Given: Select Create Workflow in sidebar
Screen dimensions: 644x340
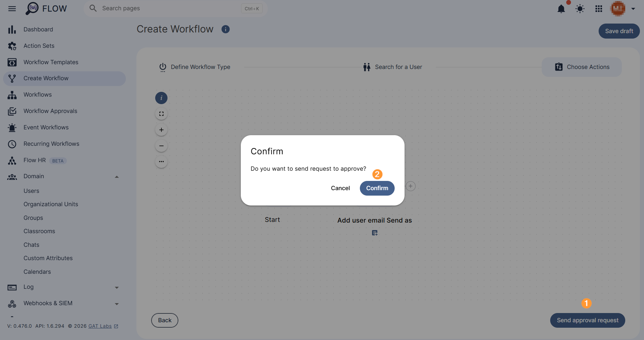Looking at the screenshot, I should (x=64, y=79).
